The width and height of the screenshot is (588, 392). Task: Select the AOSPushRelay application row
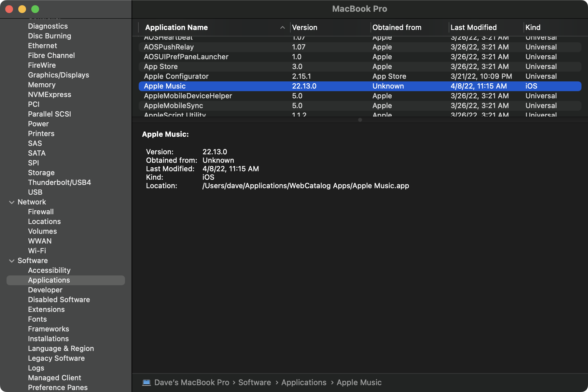click(x=360, y=47)
